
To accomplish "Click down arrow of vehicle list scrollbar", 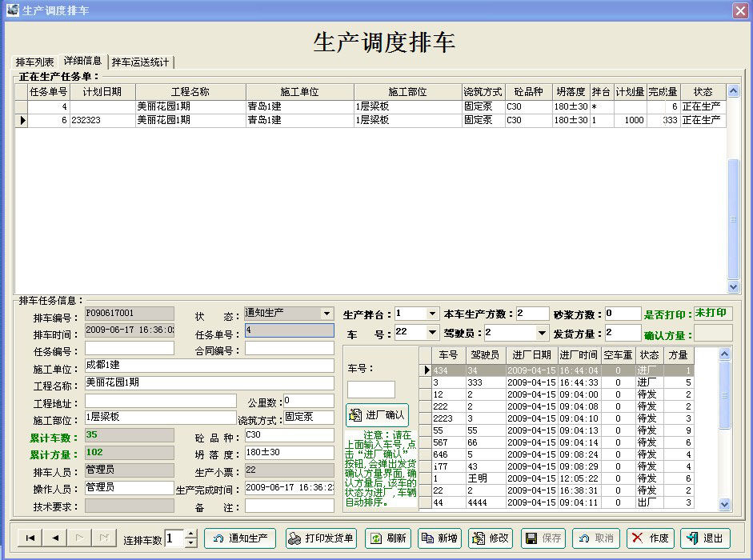I will pos(725,504).
